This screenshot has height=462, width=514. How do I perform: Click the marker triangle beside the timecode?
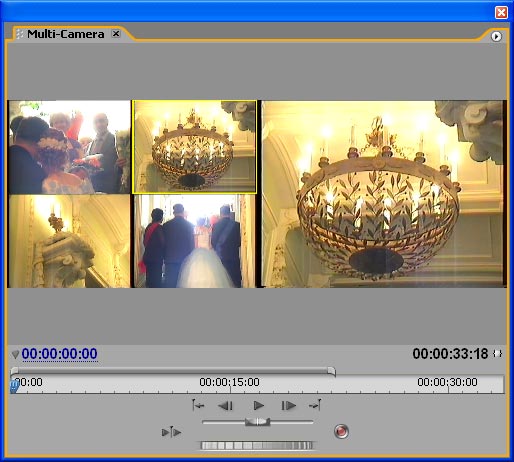(x=15, y=354)
